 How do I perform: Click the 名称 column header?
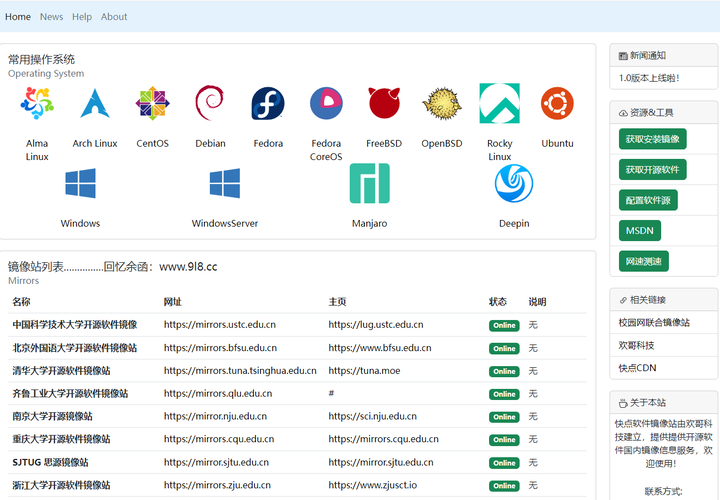(21, 302)
